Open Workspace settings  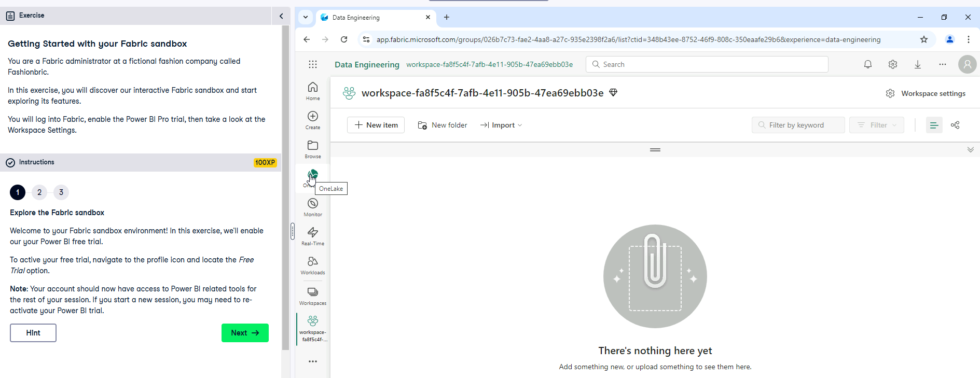click(926, 93)
